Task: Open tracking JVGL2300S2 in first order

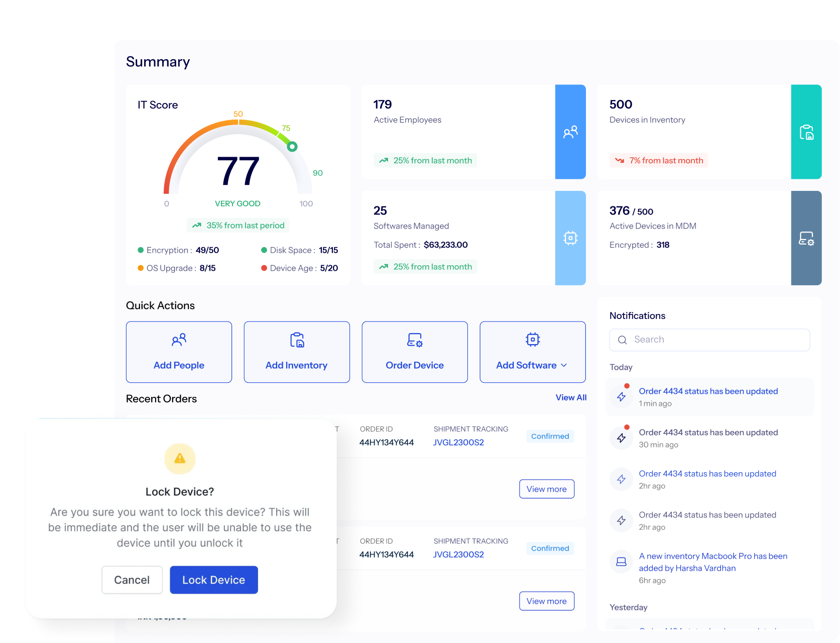Action: coord(458,443)
